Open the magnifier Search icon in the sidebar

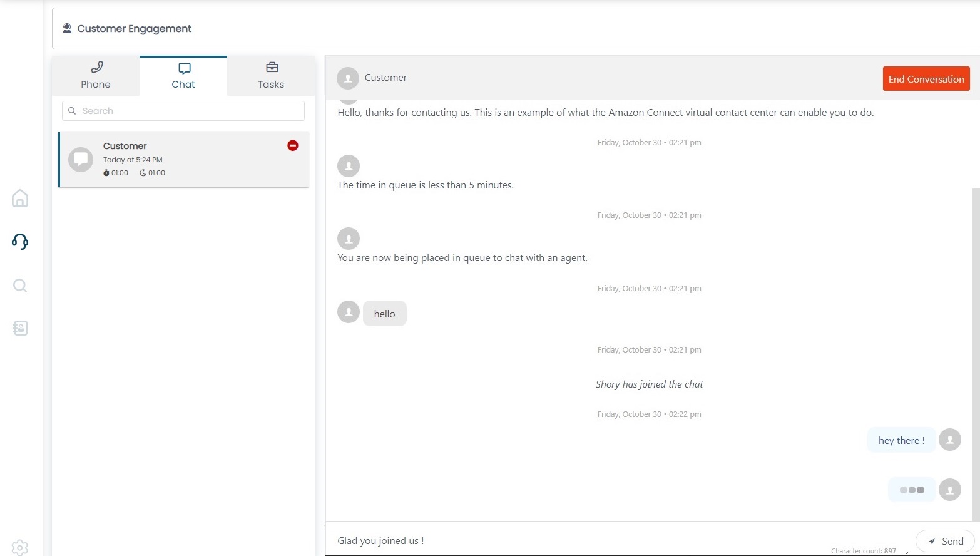pyautogui.click(x=20, y=286)
